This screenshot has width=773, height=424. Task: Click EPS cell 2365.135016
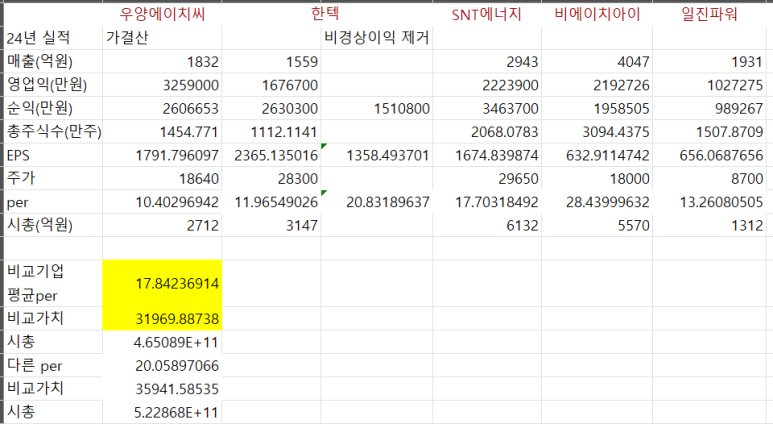coord(271,155)
